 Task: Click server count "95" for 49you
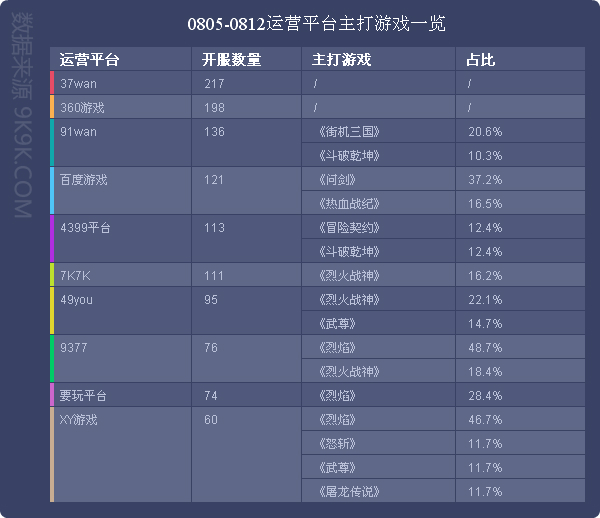coord(211,300)
